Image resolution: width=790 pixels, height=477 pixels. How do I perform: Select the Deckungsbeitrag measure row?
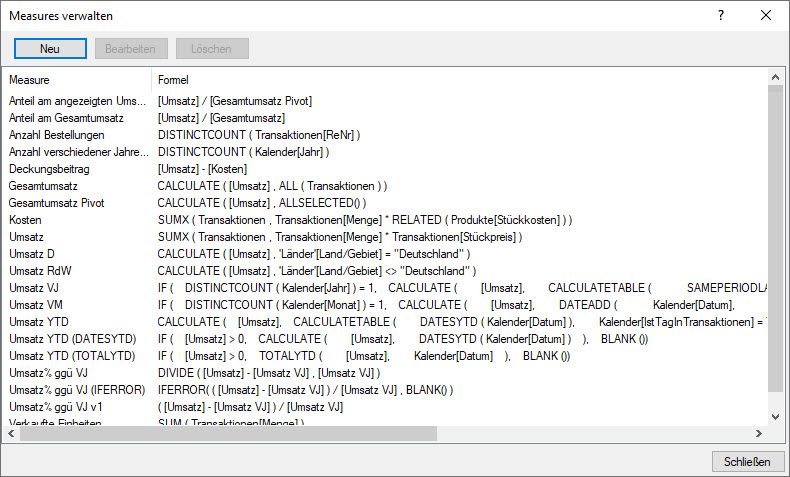50,169
